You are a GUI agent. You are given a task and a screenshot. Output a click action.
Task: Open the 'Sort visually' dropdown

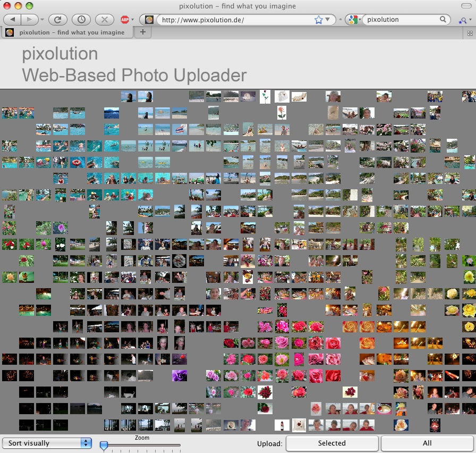(47, 443)
